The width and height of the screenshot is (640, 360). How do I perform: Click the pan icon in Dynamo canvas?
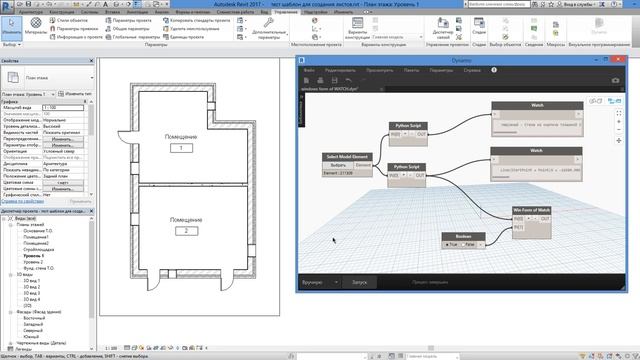pos(619,140)
